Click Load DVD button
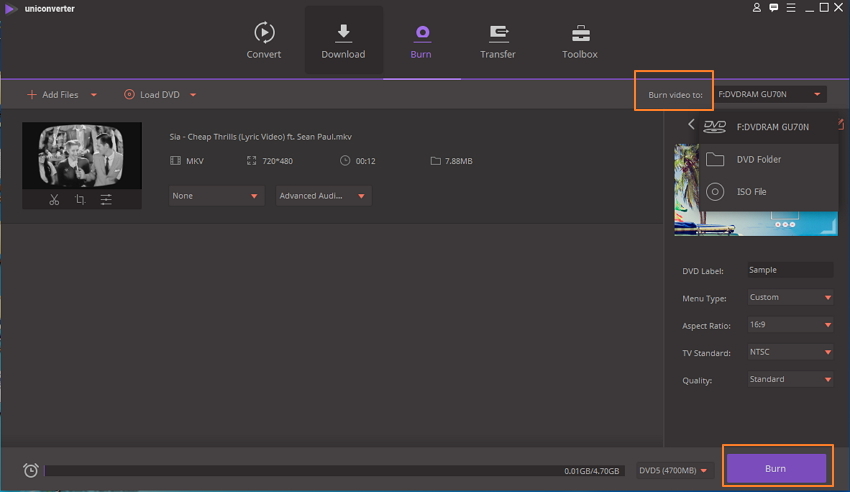The image size is (850, 492). pos(152,95)
